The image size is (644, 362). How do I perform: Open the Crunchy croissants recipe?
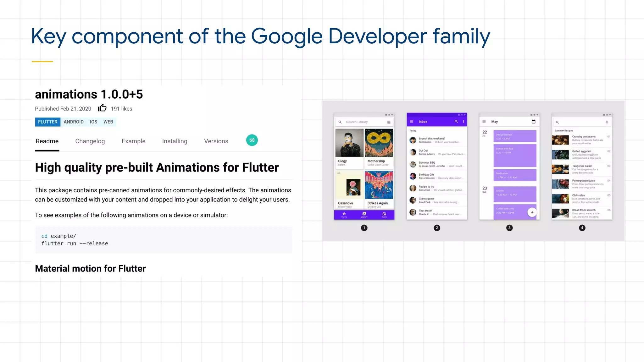point(582,140)
